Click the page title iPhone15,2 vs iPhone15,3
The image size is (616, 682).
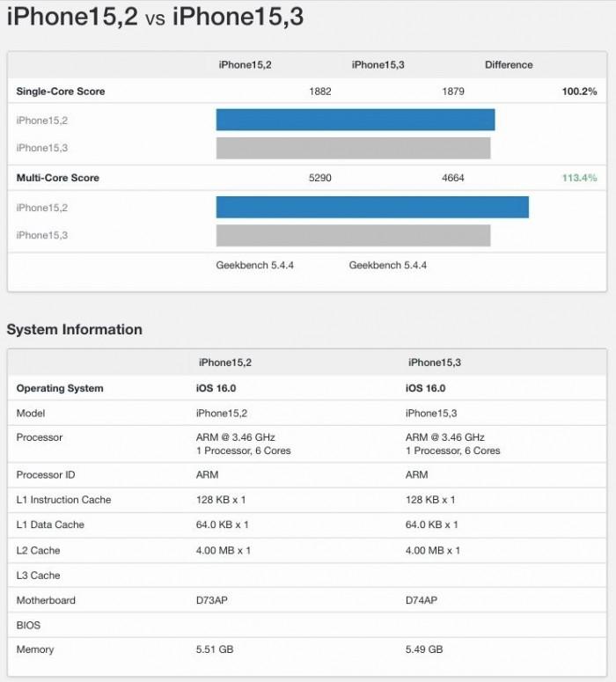pos(155,17)
